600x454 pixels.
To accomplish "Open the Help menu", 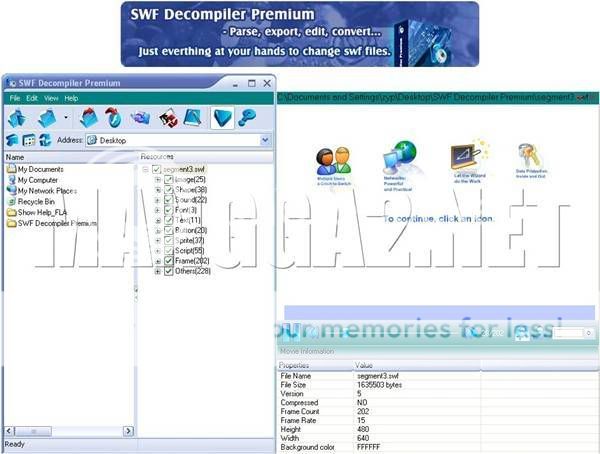I will pos(71,98).
